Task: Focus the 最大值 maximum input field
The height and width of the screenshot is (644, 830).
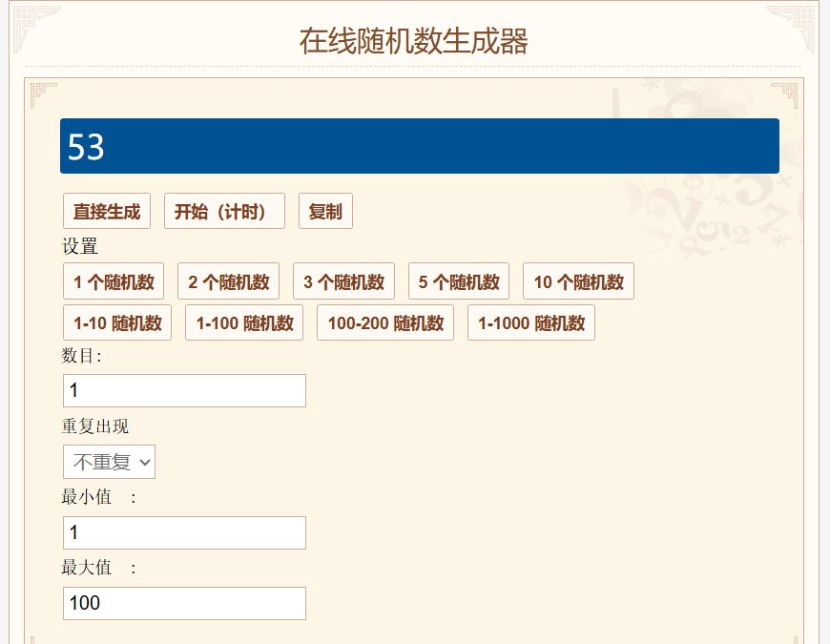Action: (x=184, y=603)
